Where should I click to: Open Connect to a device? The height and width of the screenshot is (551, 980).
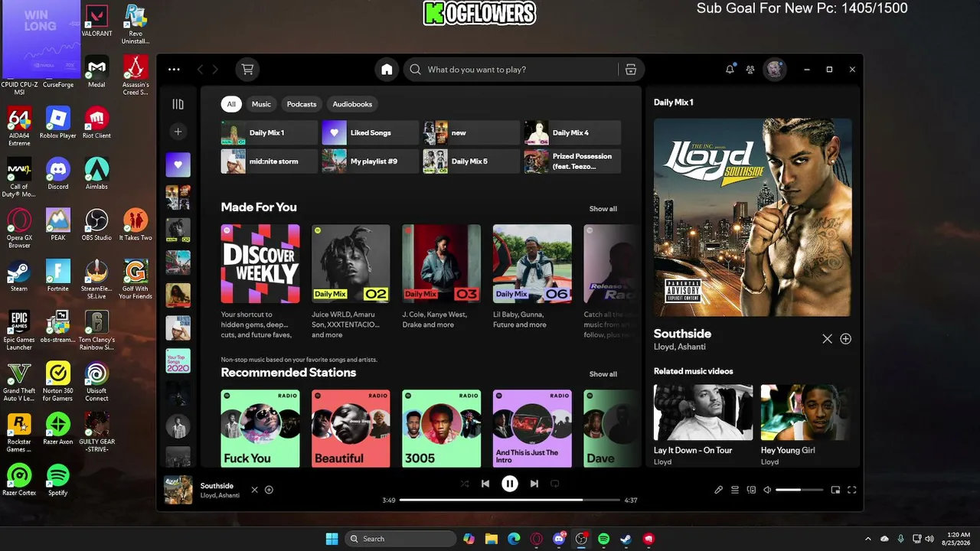751,490
